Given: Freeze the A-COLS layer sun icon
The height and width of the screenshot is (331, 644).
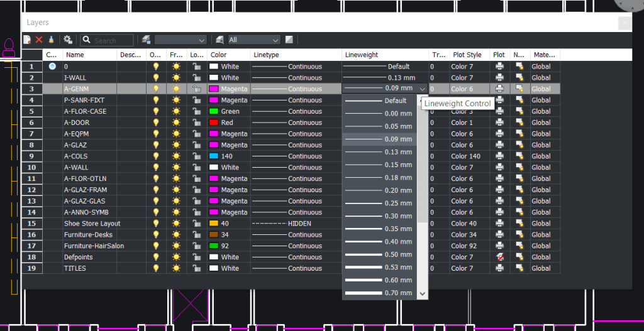Looking at the screenshot, I should point(176,156).
